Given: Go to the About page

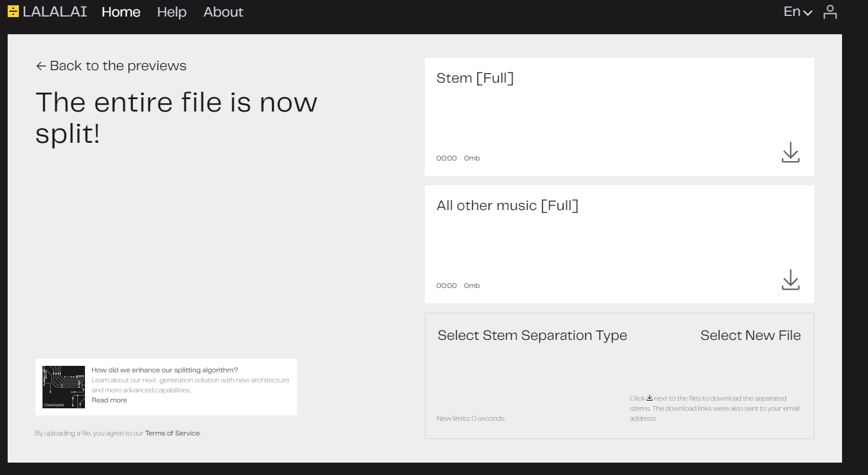Looking at the screenshot, I should (x=223, y=12).
